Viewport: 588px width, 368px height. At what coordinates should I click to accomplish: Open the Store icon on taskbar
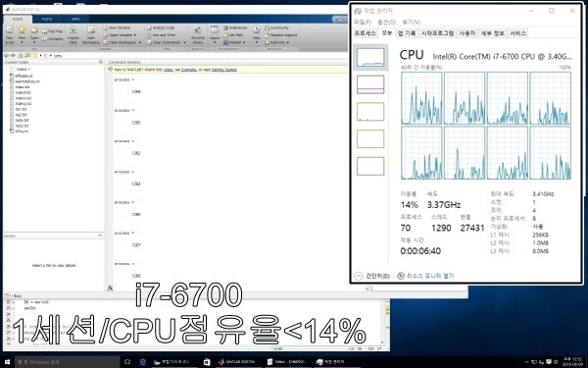coord(207,362)
